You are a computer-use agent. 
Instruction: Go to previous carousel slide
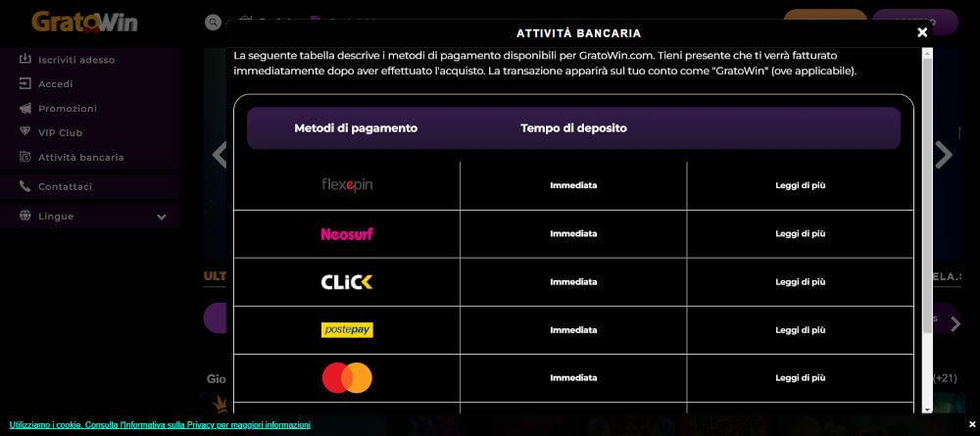(x=219, y=154)
